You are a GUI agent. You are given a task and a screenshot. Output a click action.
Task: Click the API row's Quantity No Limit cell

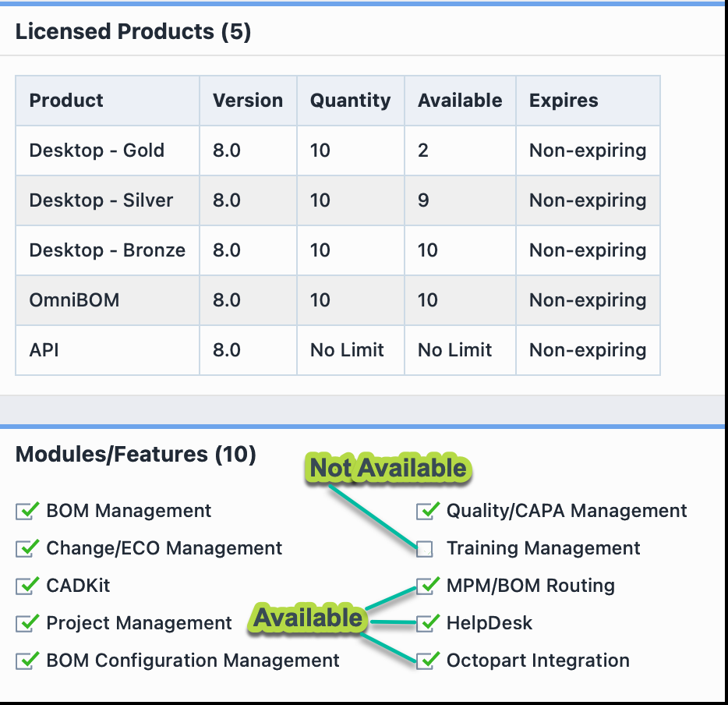351,350
